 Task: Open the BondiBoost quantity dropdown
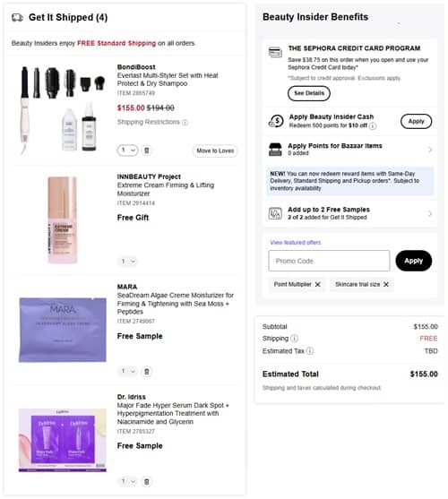[127, 151]
